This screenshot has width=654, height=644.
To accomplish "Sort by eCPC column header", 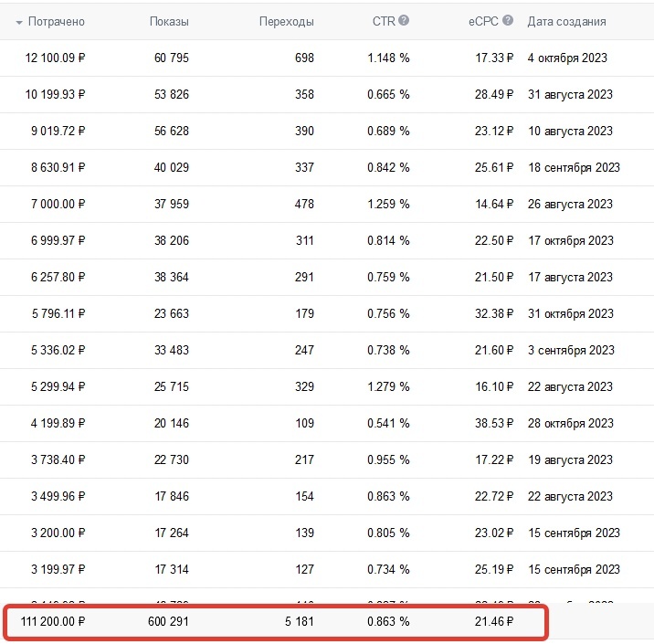I will point(483,21).
